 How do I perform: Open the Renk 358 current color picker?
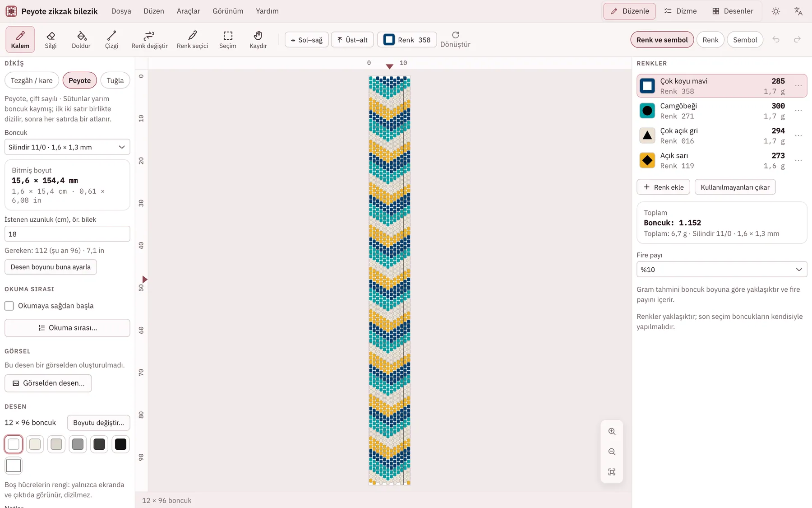pyautogui.click(x=407, y=40)
